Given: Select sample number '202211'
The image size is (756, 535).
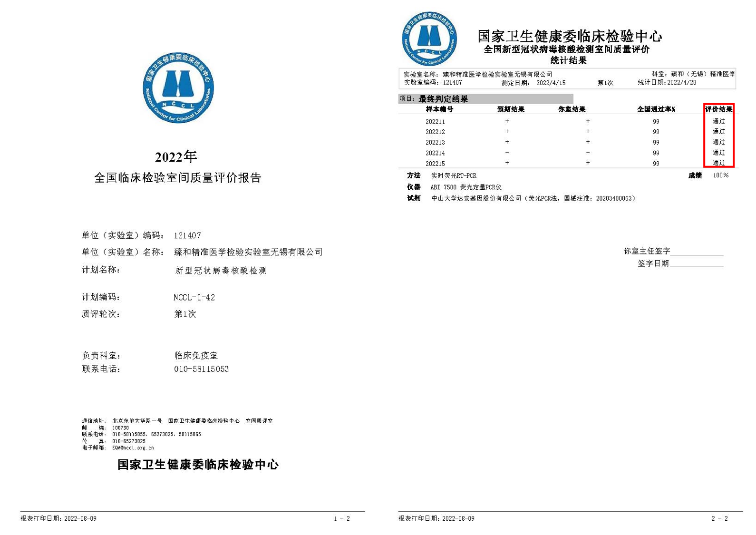Looking at the screenshot, I should tap(435, 122).
